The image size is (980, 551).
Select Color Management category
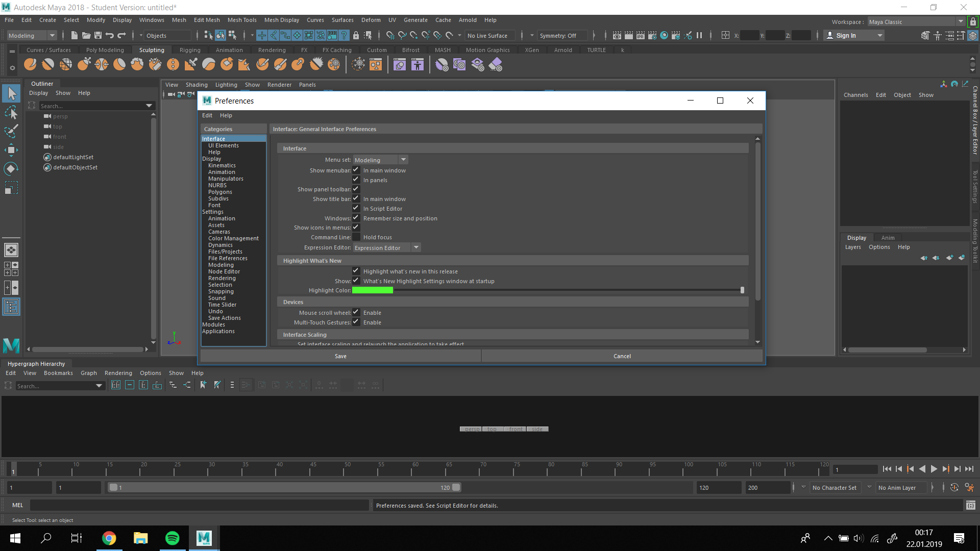coord(233,238)
